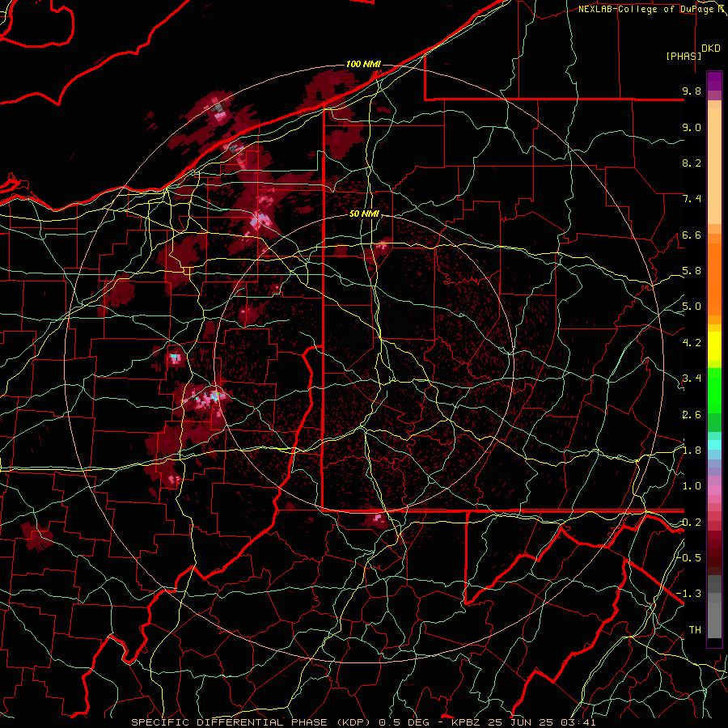Pick the pink color bar segment near 1.0
The height and width of the screenshot is (728, 728).
pos(714,490)
